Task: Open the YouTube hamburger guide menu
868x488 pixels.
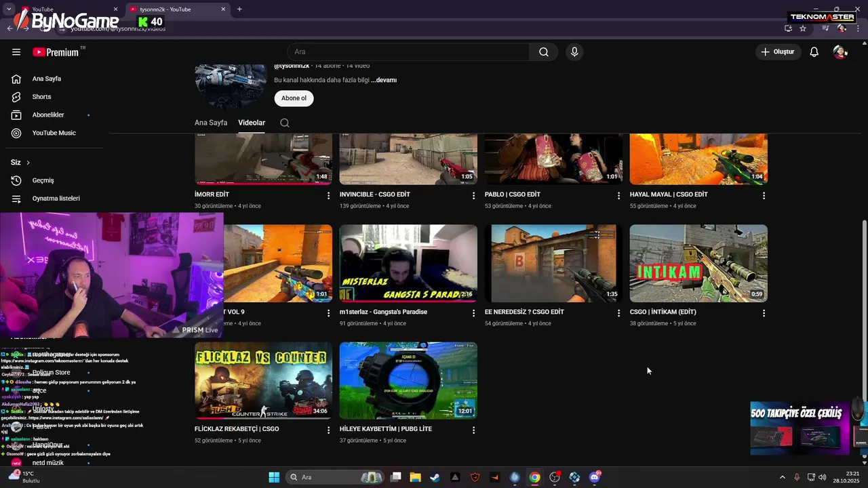Action: [x=16, y=52]
